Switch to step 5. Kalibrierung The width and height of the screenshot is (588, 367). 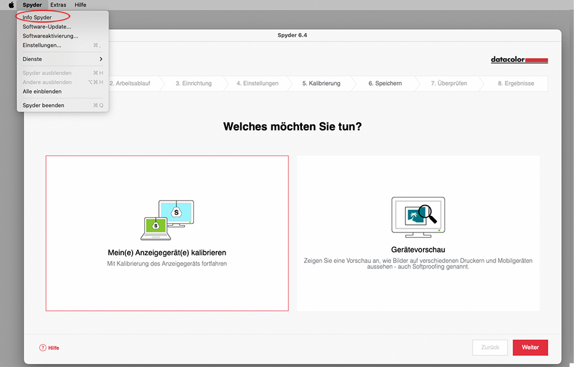321,84
